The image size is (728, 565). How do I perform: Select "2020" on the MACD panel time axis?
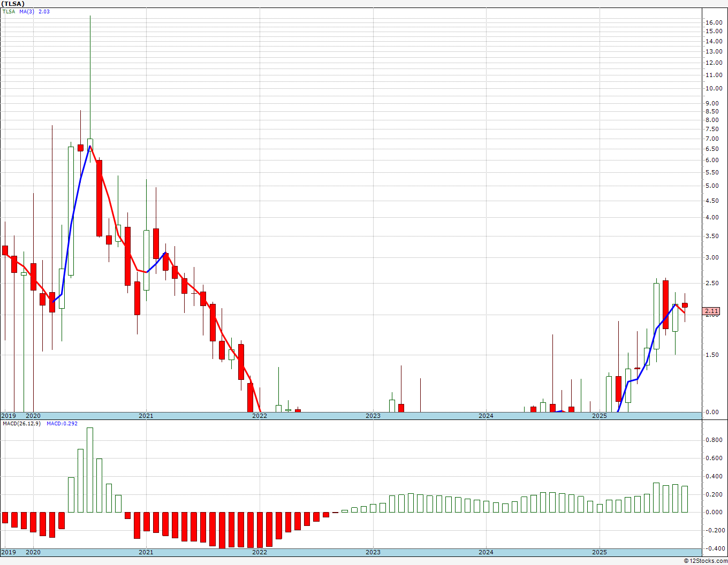tap(33, 552)
